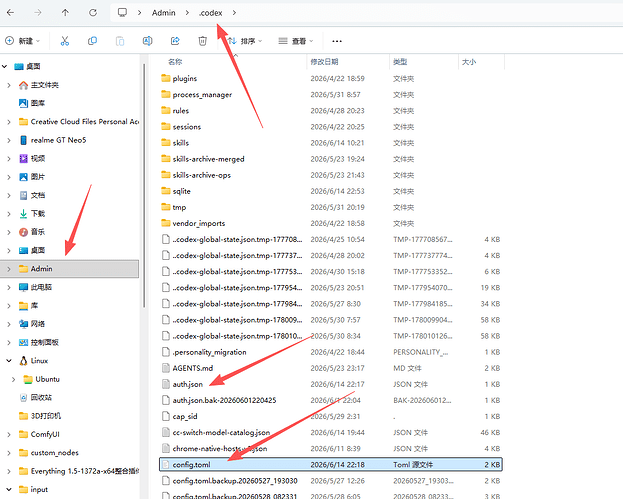Expand Creative Cloud Files tree node
The height and width of the screenshot is (499, 623).
(9, 122)
